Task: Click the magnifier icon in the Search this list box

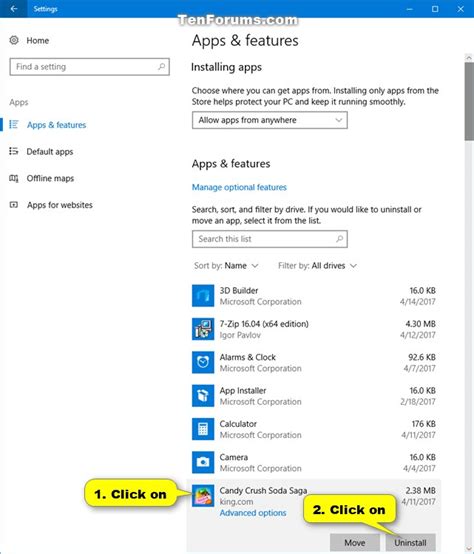Action: tap(339, 239)
